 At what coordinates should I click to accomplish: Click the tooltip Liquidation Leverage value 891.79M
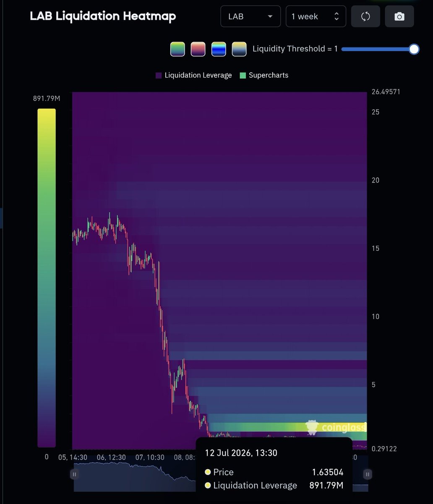click(x=326, y=486)
